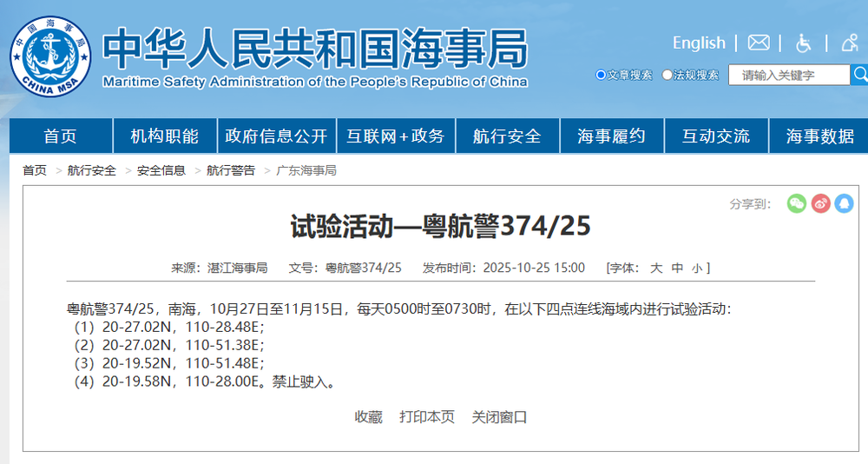868x464 pixels.
Task: Click the China MSA anchor logo
Action: point(50,56)
